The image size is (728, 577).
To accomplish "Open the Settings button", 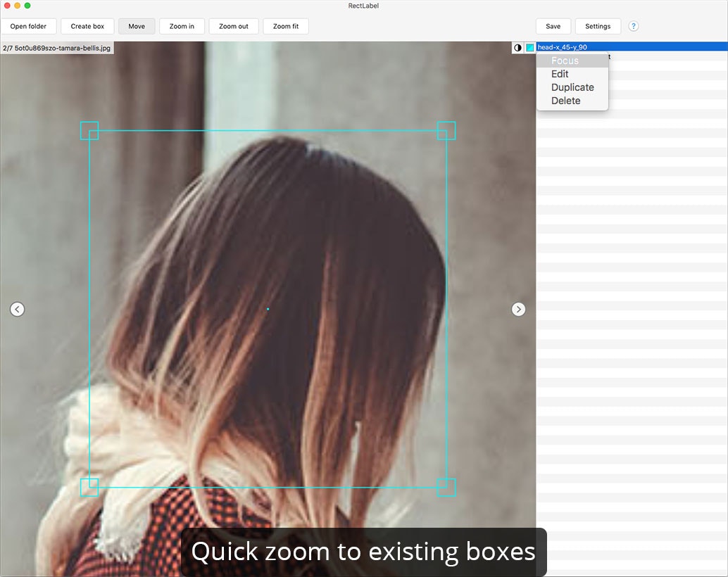I will [598, 27].
